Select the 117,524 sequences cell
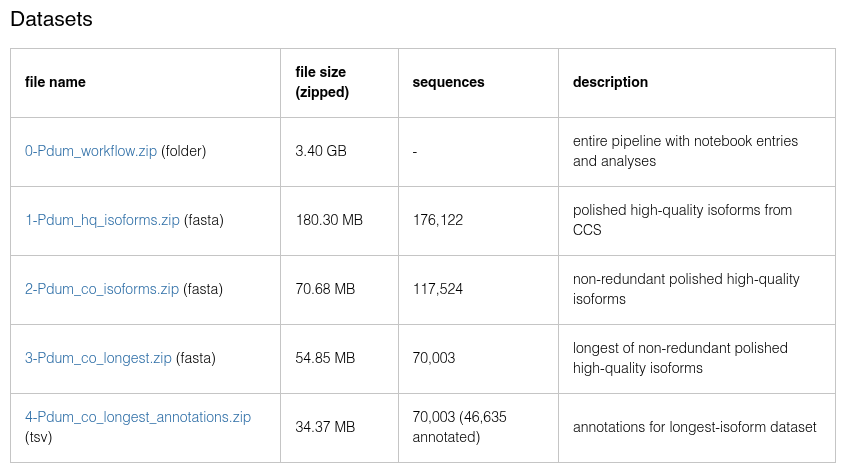Image resolution: width=845 pixels, height=473 pixels. (x=437, y=289)
